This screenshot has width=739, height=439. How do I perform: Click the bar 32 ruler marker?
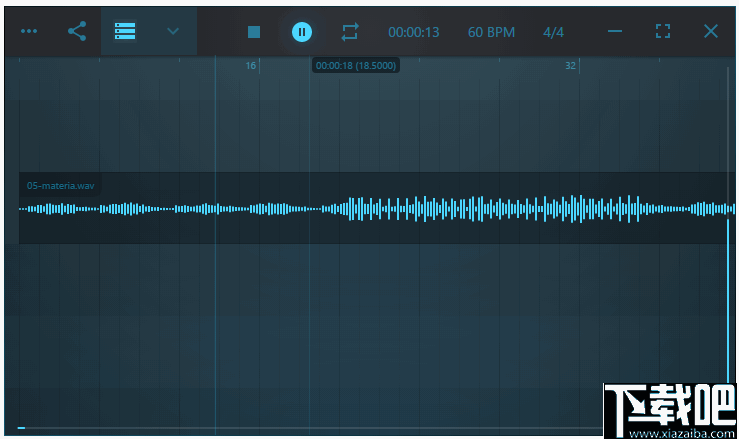(570, 66)
